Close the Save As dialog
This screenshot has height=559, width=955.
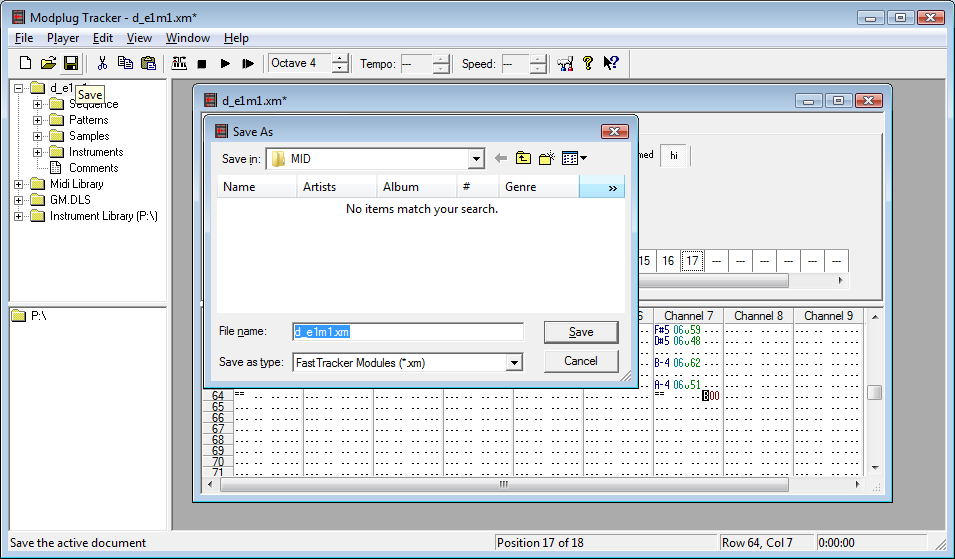[x=615, y=131]
